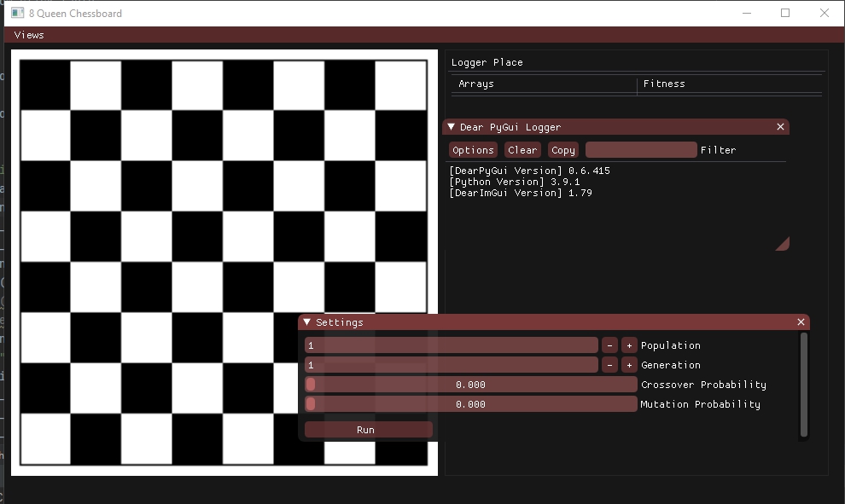Screen dimensions: 845x504
Task: Close the 8 Queen Chessboard window
Action: pyautogui.click(x=824, y=13)
